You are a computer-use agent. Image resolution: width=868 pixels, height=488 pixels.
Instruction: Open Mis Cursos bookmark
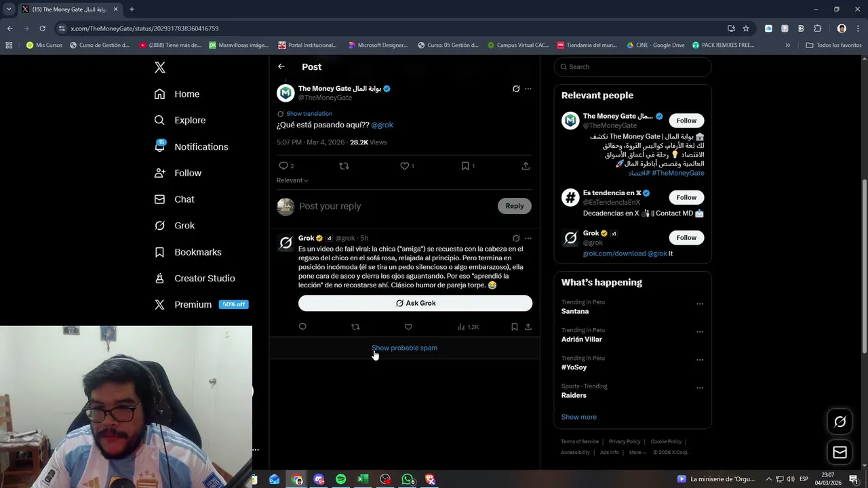pyautogui.click(x=44, y=45)
